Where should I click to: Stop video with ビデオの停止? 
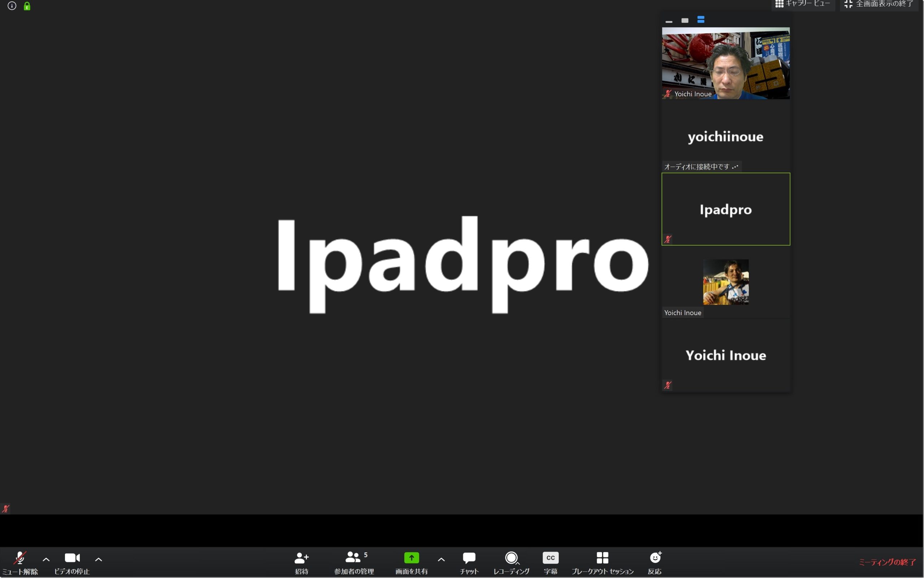click(72, 563)
